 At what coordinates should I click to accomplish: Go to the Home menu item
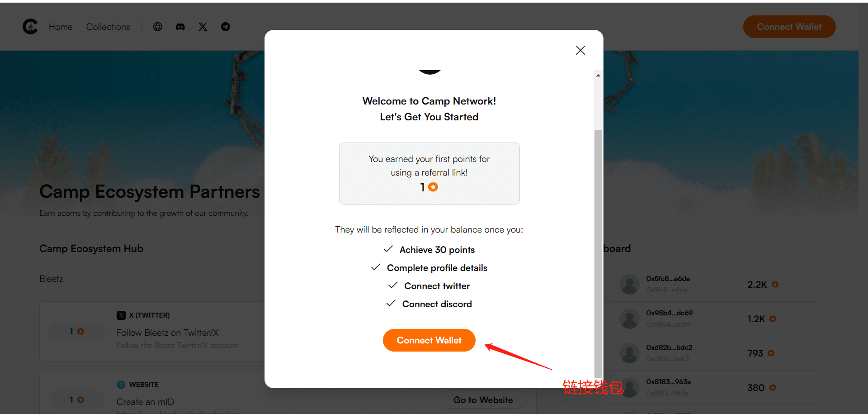pos(61,27)
